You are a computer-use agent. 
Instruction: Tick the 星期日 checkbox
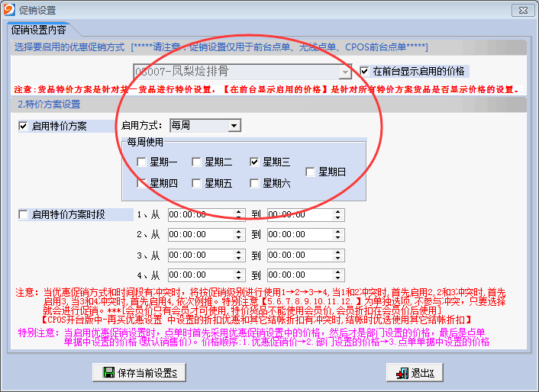pyautogui.click(x=310, y=172)
